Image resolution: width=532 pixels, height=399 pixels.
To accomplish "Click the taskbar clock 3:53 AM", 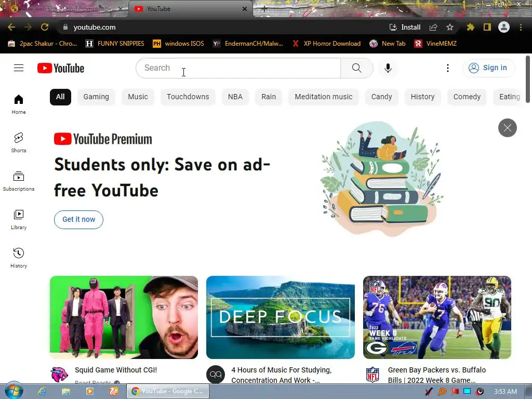I will point(506,392).
